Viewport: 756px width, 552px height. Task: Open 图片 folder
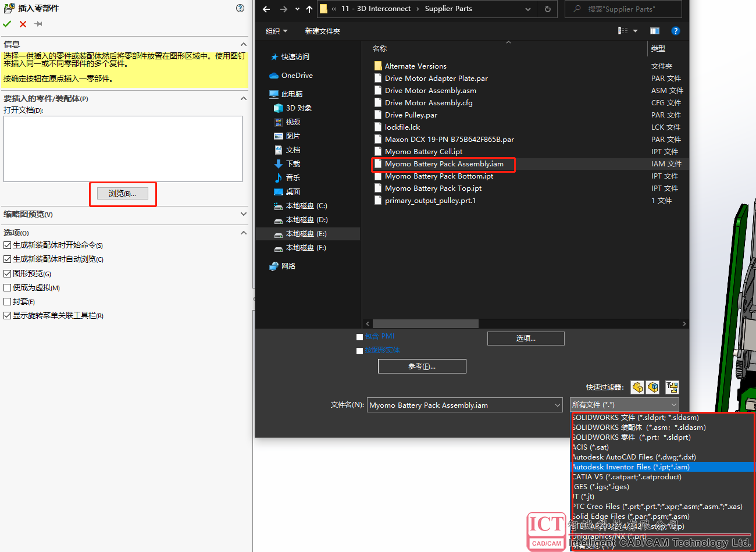293,136
